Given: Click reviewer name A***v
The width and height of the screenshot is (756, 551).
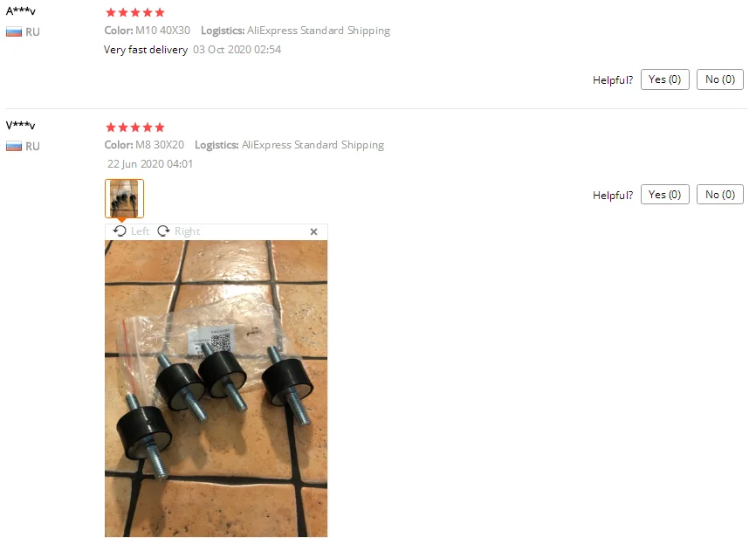Looking at the screenshot, I should click(21, 10).
